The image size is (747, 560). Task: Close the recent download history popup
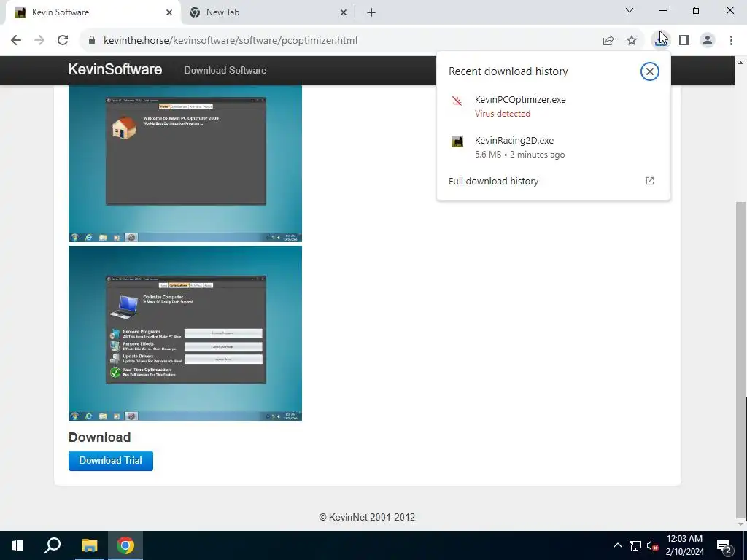pos(649,71)
